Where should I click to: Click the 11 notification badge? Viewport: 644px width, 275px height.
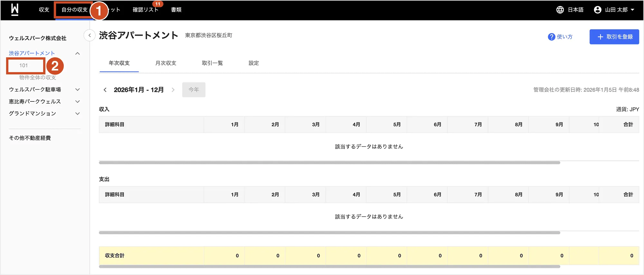pos(158,4)
